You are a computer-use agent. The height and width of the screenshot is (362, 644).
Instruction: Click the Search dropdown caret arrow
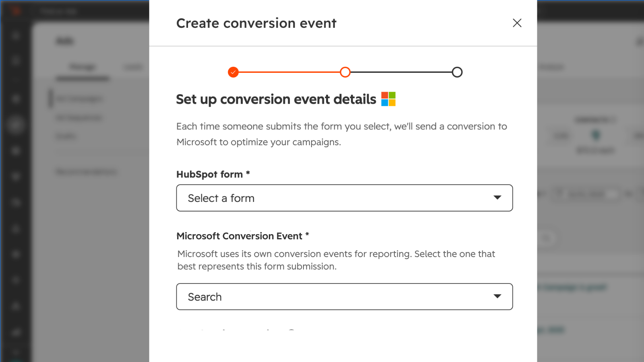(497, 296)
